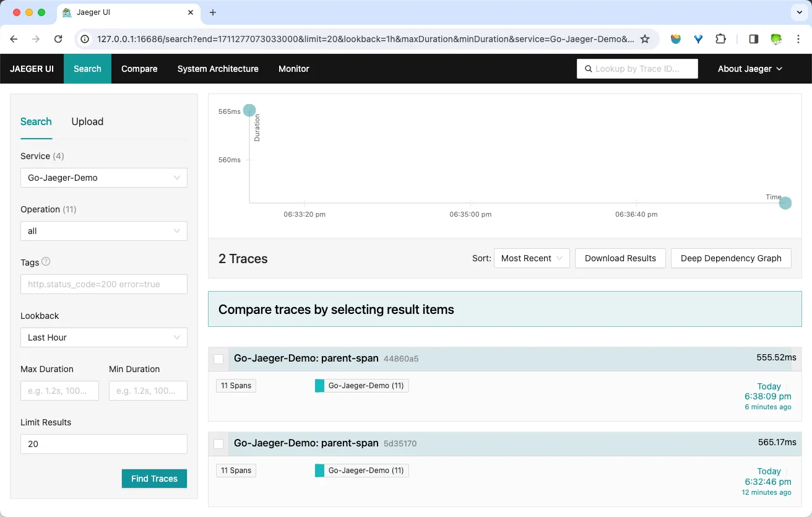
Task: Click the Deep Dependency Graph button
Action: 731,258
